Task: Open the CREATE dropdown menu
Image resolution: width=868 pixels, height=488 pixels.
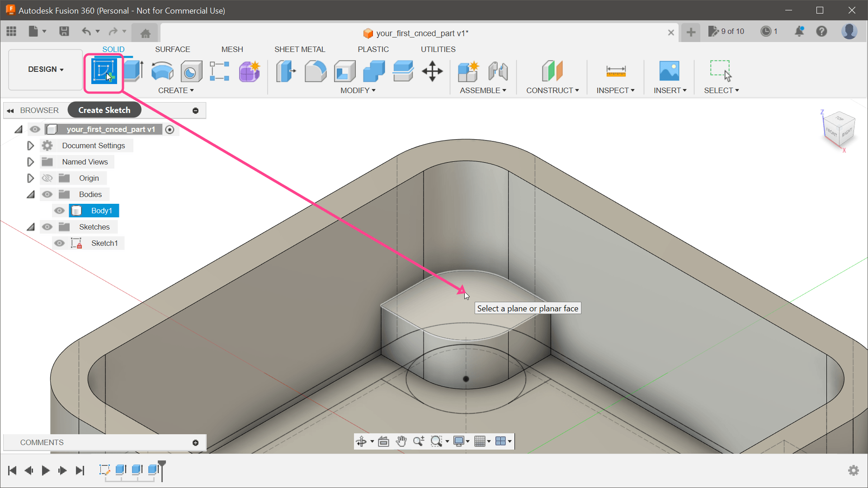Action: tap(176, 90)
